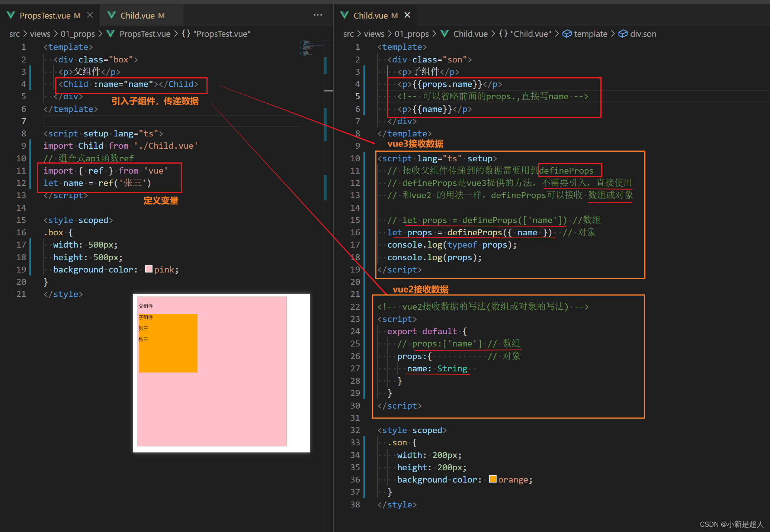Click the Vue icon on left Child.vue tab
This screenshot has width=770, height=532.
112,15
